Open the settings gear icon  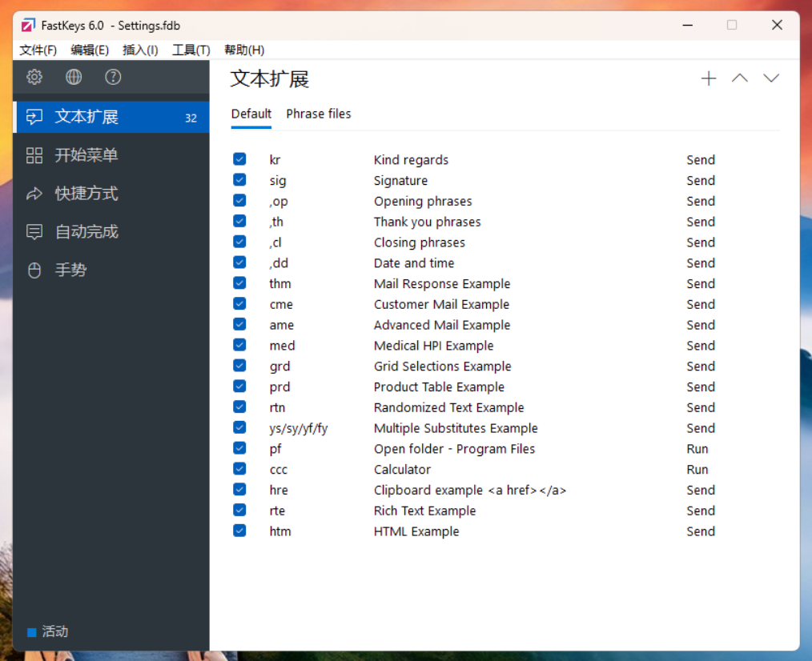pyautogui.click(x=34, y=77)
